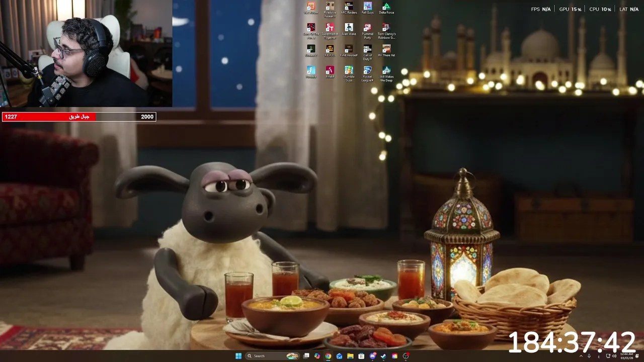Click the 184:37:42 stream timer
Screen dimensions: 644x362
(572, 342)
